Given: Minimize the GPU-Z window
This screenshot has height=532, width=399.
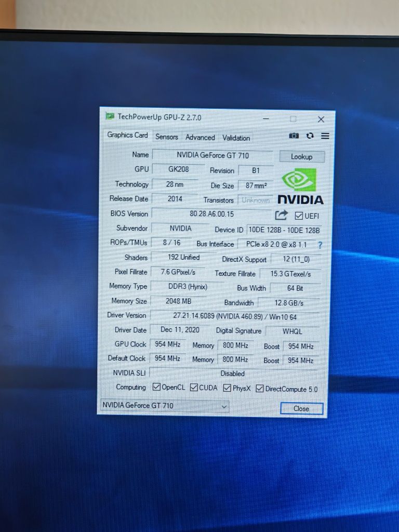Looking at the screenshot, I should coord(266,119).
